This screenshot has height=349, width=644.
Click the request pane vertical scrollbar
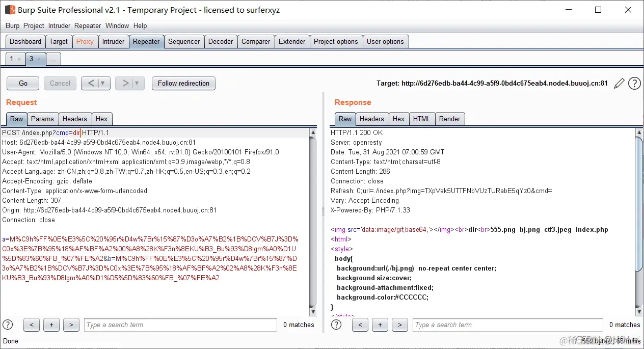pyautogui.click(x=313, y=222)
